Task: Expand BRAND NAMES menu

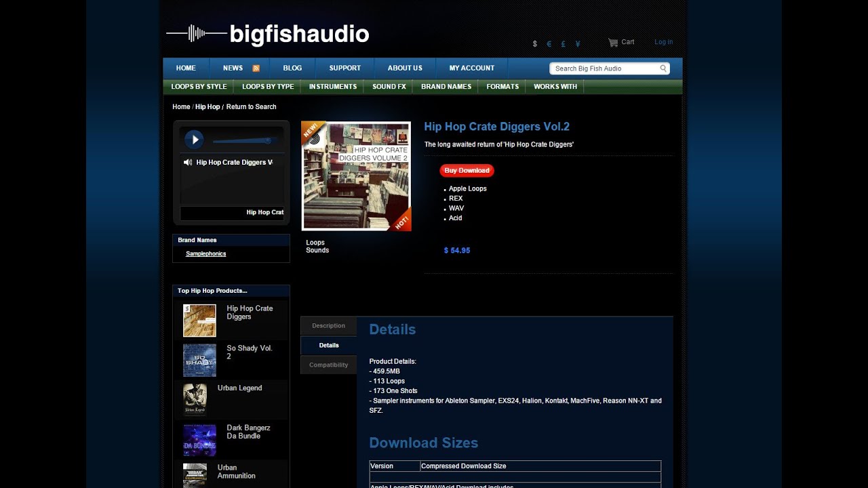Action: (x=446, y=87)
